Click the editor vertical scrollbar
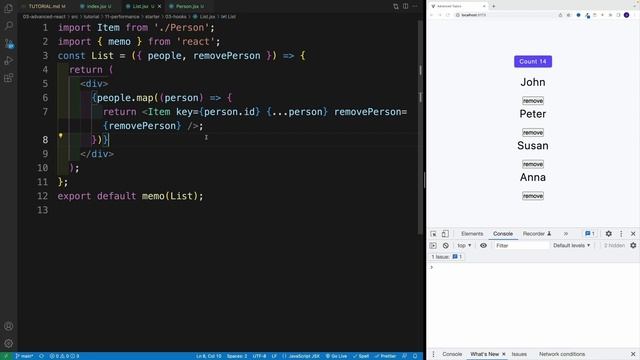 point(420,127)
